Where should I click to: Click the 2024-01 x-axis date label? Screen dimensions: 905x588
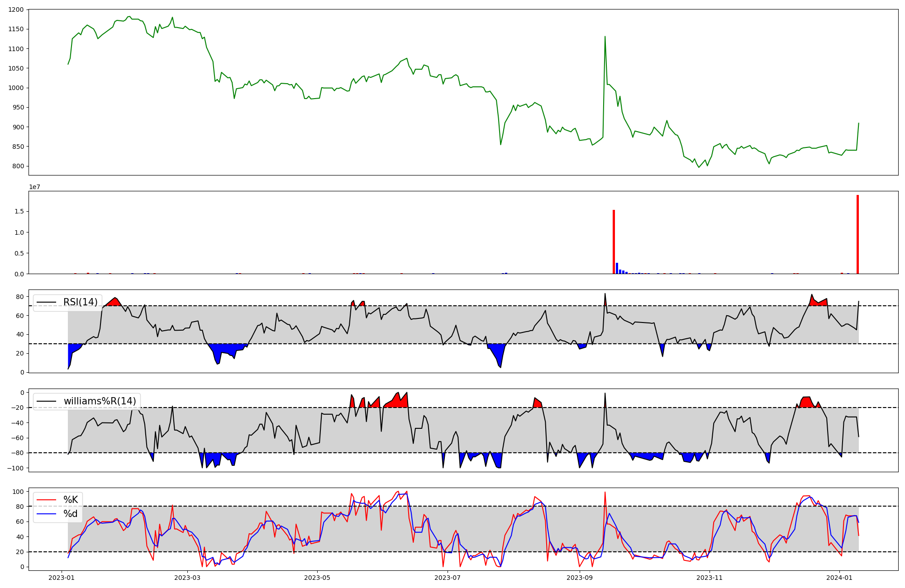840,578
